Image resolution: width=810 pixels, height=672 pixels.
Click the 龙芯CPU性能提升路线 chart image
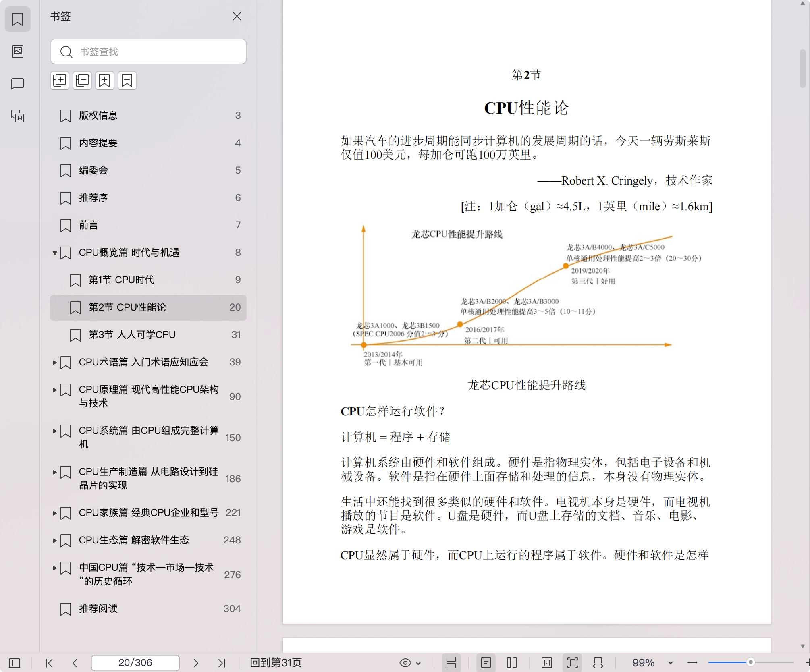click(527, 296)
